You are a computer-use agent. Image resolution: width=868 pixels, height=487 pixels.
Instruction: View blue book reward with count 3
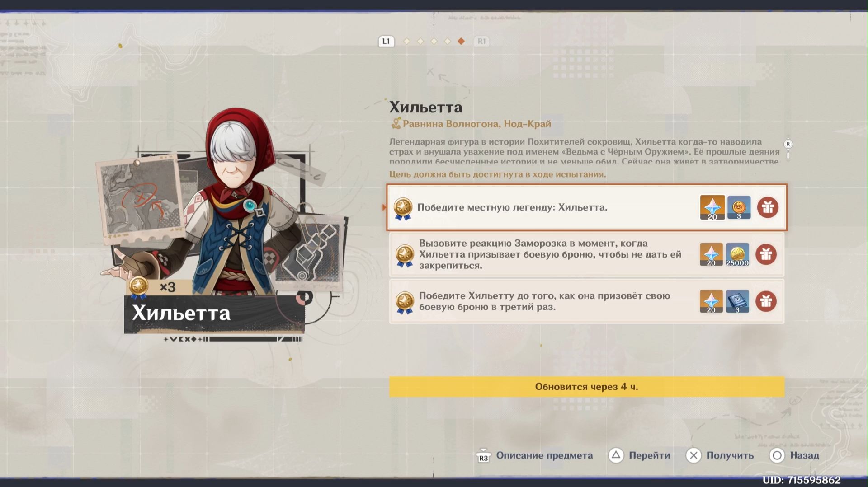[x=737, y=301]
